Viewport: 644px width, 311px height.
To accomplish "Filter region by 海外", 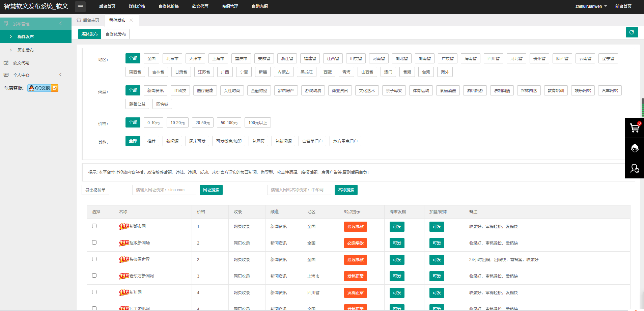I will point(445,72).
